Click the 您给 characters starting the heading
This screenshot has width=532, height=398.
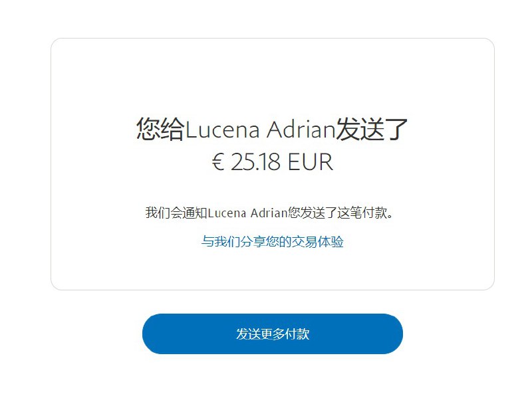[x=160, y=129]
